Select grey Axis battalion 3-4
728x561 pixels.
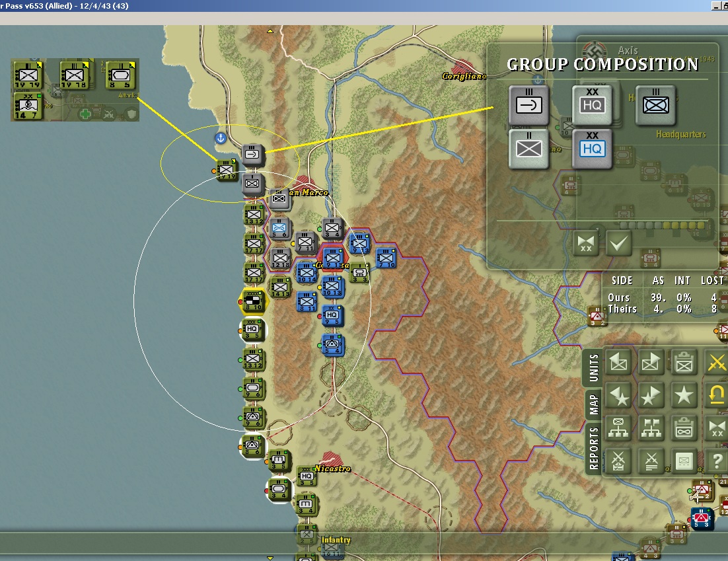[x=332, y=229]
